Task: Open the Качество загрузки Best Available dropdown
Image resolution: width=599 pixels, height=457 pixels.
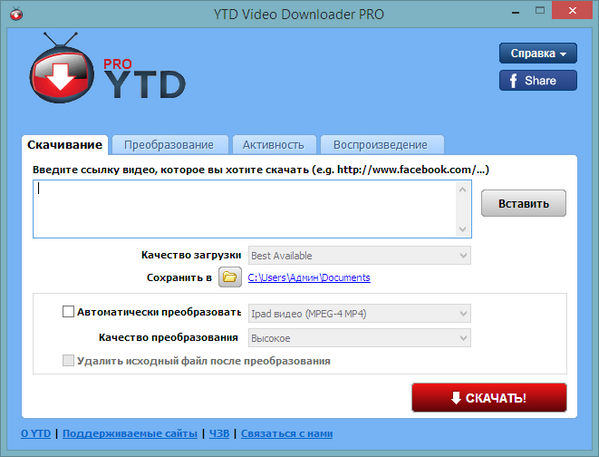Action: (x=359, y=255)
